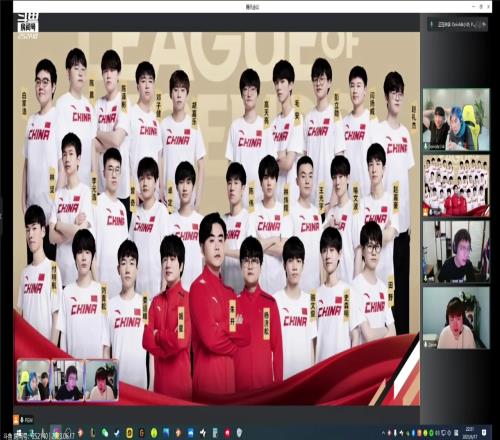Select participant tile with headset wearer
This screenshot has height=440, width=500.
456,252
